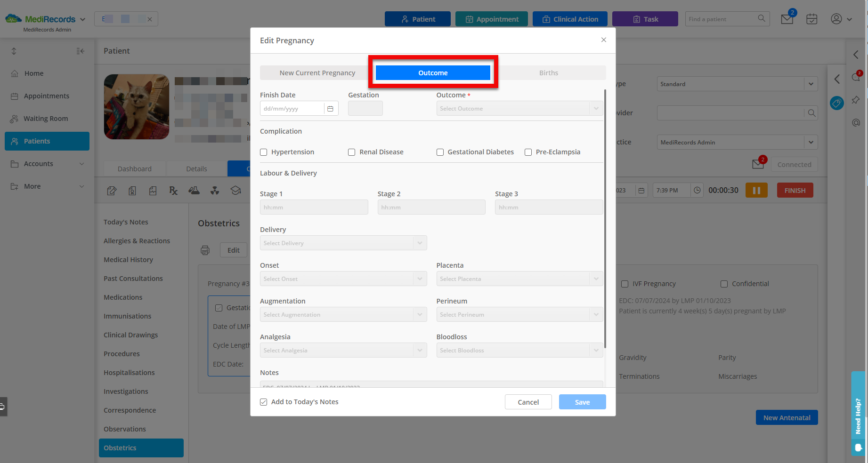The image size is (868, 463).
Task: Open the inbox envelope with 2 notifications
Action: pos(787,19)
